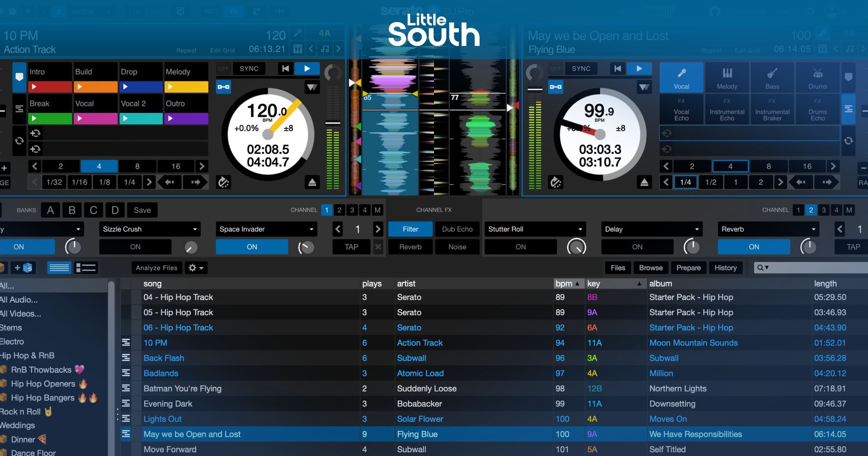The width and height of the screenshot is (868, 456).
Task: Open the hot cue tab on left deck
Action: point(19,77)
